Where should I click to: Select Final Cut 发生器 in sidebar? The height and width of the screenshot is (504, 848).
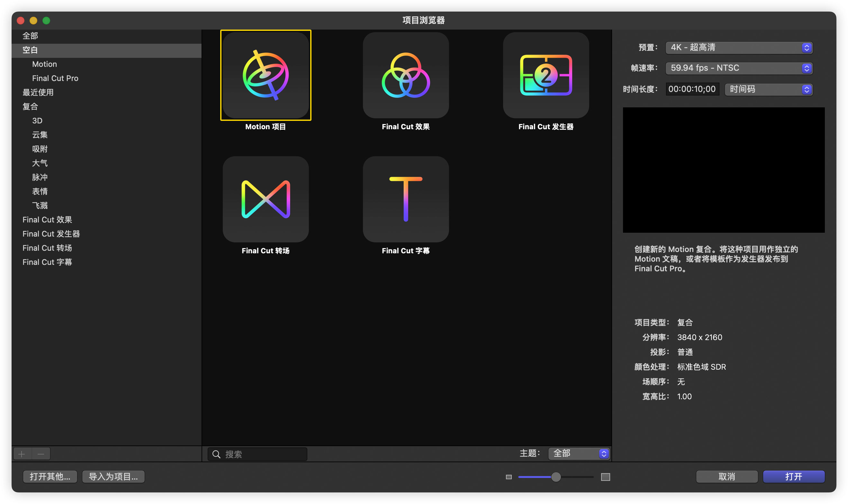click(x=106, y=234)
